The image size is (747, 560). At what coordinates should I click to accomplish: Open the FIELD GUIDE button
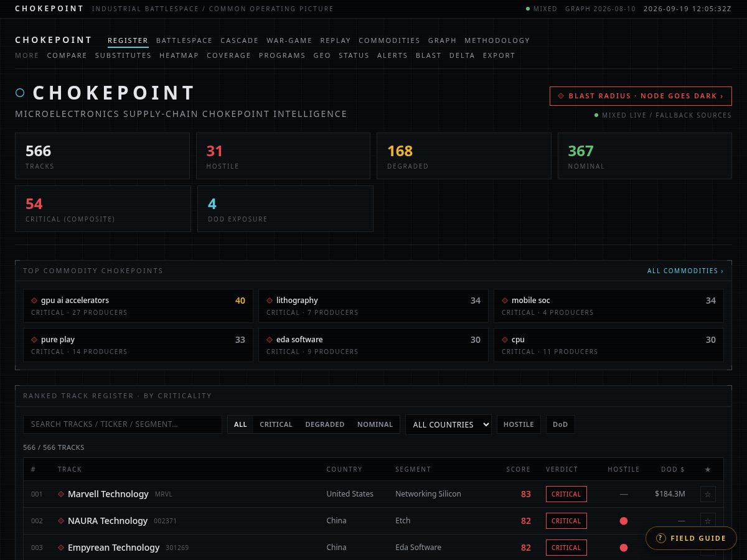click(691, 538)
